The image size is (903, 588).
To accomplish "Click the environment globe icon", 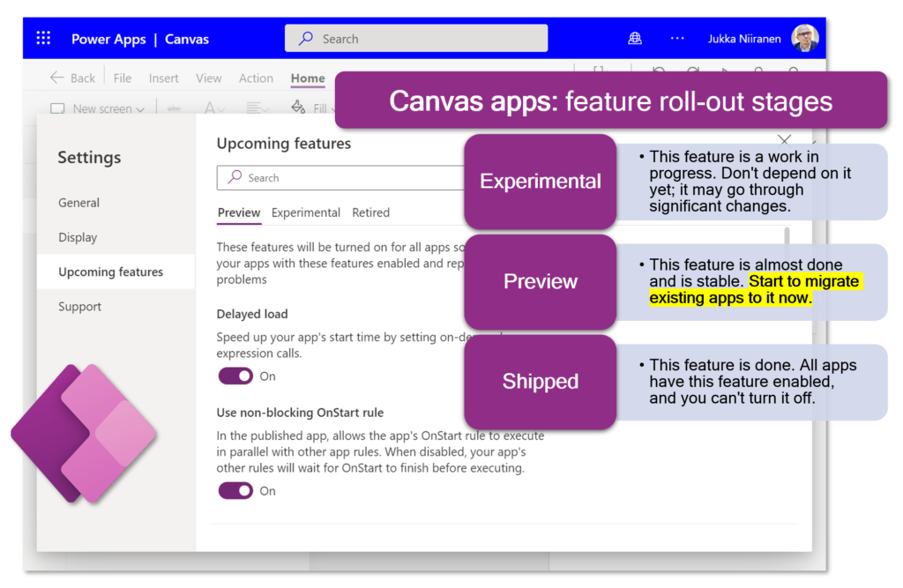I will click(635, 39).
